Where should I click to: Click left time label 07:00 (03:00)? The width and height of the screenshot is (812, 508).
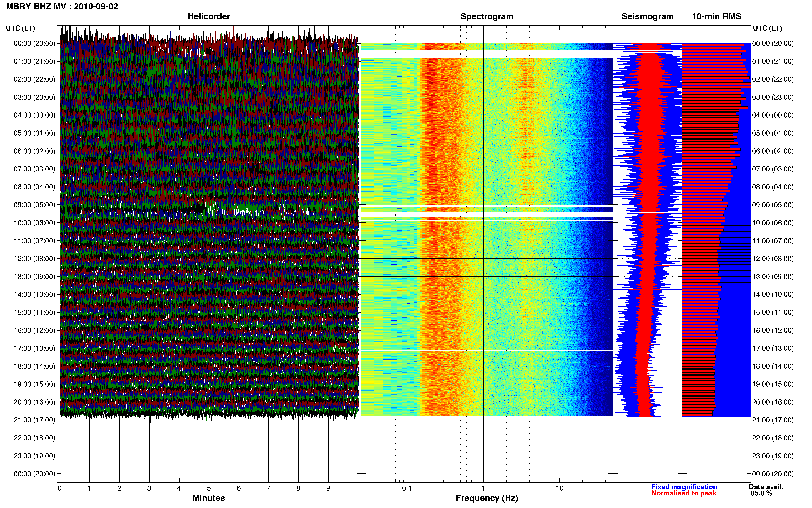[34, 169]
